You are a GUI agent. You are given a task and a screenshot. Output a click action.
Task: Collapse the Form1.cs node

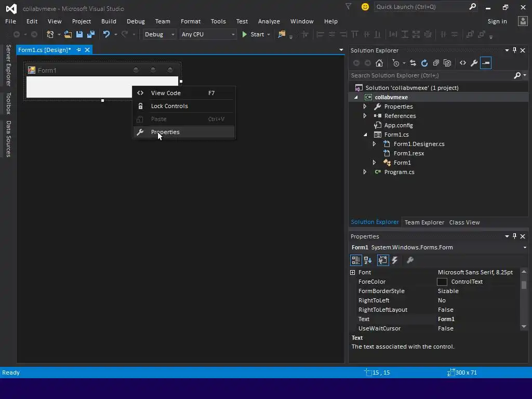pos(365,135)
